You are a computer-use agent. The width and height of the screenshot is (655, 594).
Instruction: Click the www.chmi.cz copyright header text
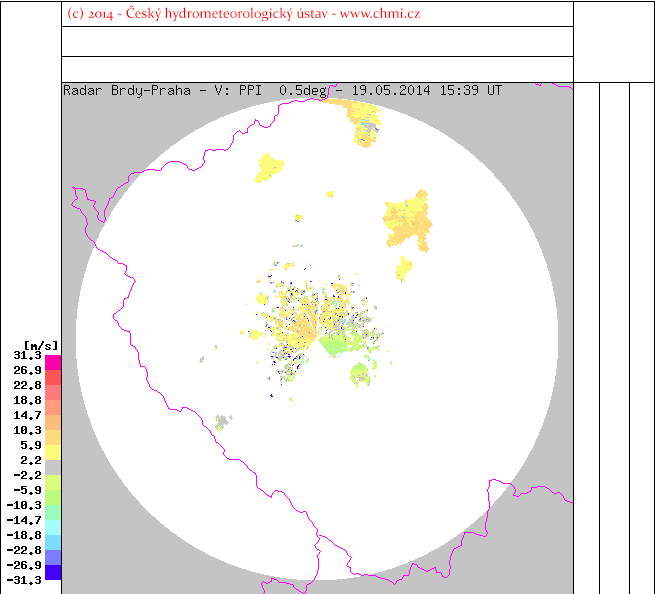tap(244, 14)
